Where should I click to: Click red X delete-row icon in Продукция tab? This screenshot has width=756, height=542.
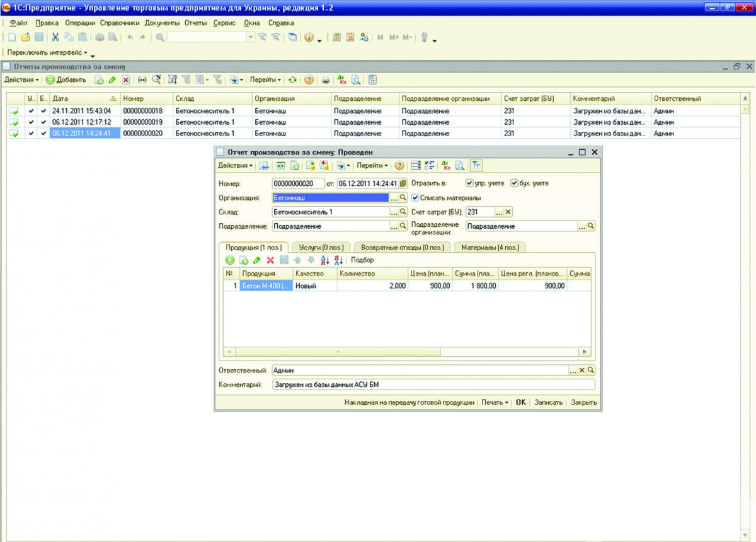[270, 260]
